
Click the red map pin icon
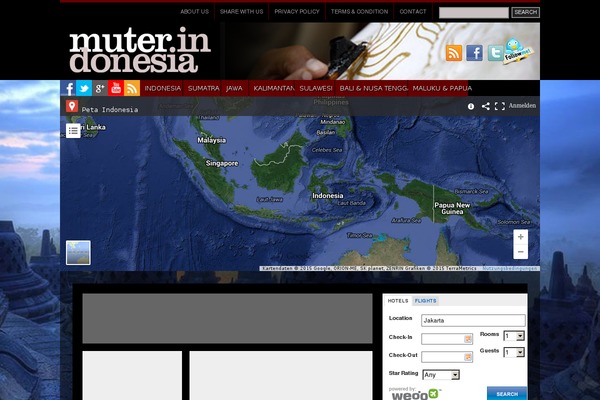click(72, 106)
